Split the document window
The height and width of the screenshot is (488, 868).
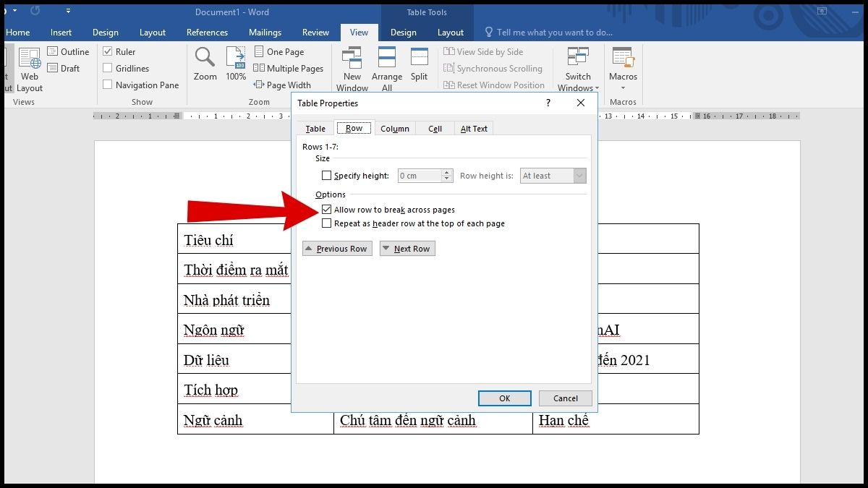pyautogui.click(x=420, y=64)
